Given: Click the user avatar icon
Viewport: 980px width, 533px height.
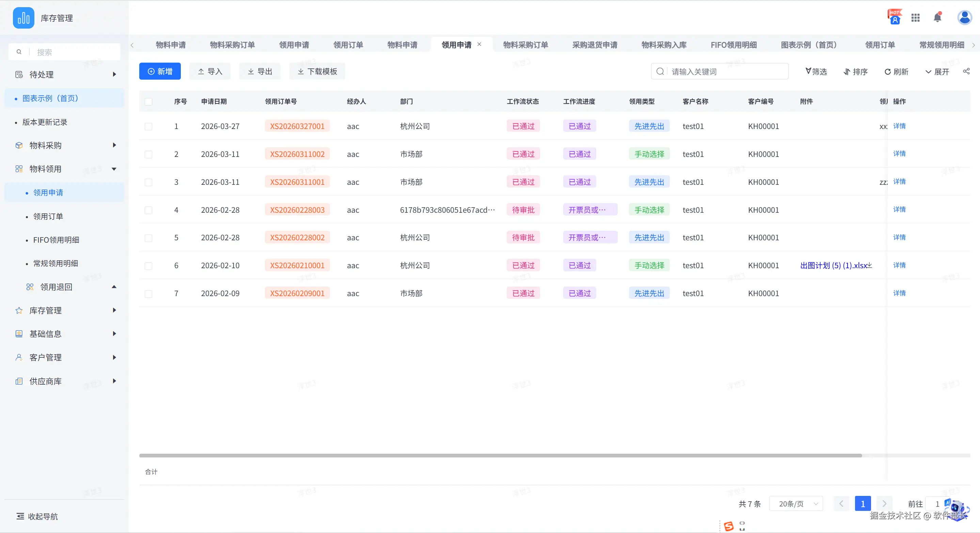Looking at the screenshot, I should click(x=964, y=17).
